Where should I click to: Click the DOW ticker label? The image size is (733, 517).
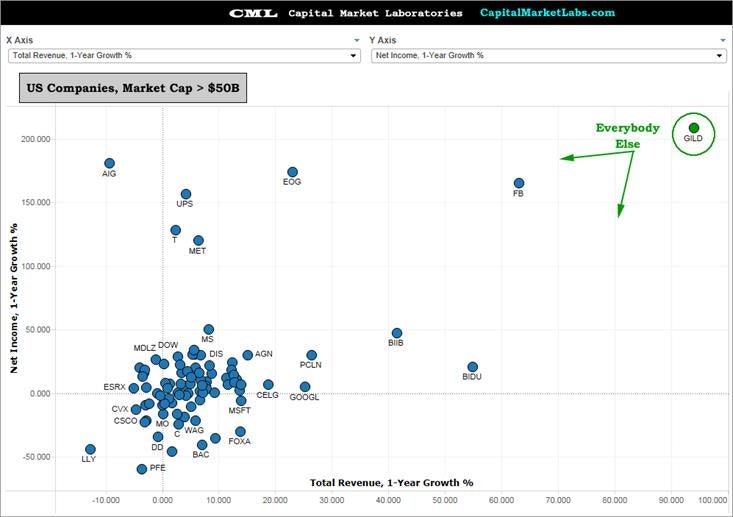point(168,345)
